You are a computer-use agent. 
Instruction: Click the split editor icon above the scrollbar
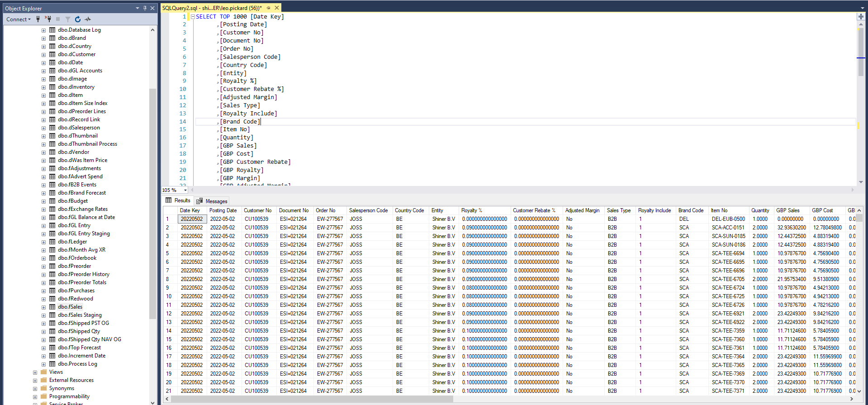[x=861, y=16]
